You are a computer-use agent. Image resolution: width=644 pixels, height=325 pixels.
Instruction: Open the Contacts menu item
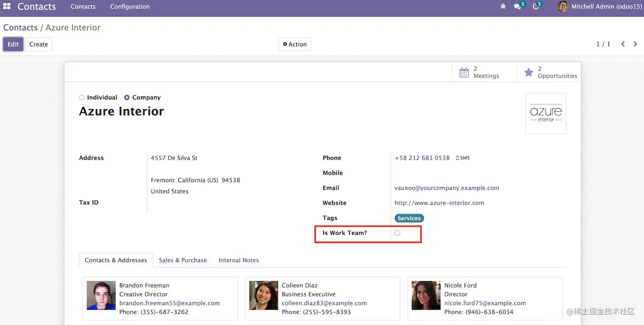click(x=83, y=6)
